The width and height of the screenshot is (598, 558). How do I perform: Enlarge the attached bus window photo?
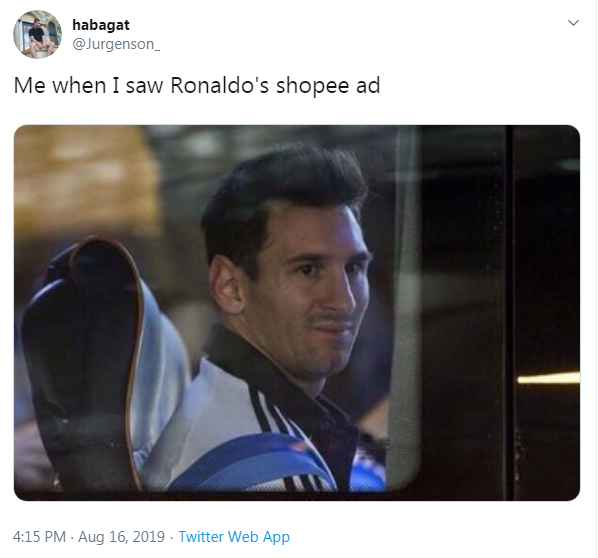(297, 313)
